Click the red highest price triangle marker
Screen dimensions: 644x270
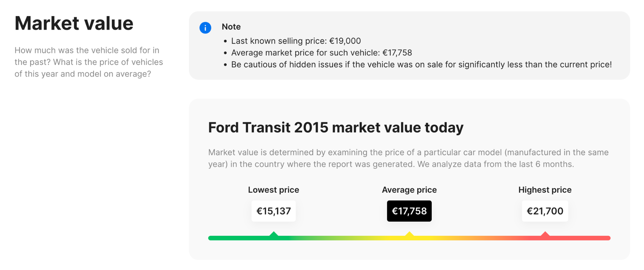[545, 234]
